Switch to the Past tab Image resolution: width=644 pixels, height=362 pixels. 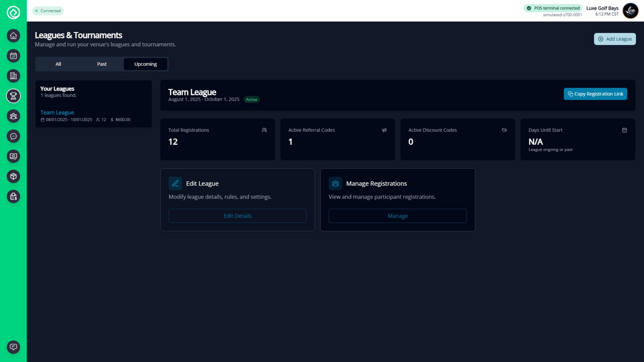click(102, 64)
